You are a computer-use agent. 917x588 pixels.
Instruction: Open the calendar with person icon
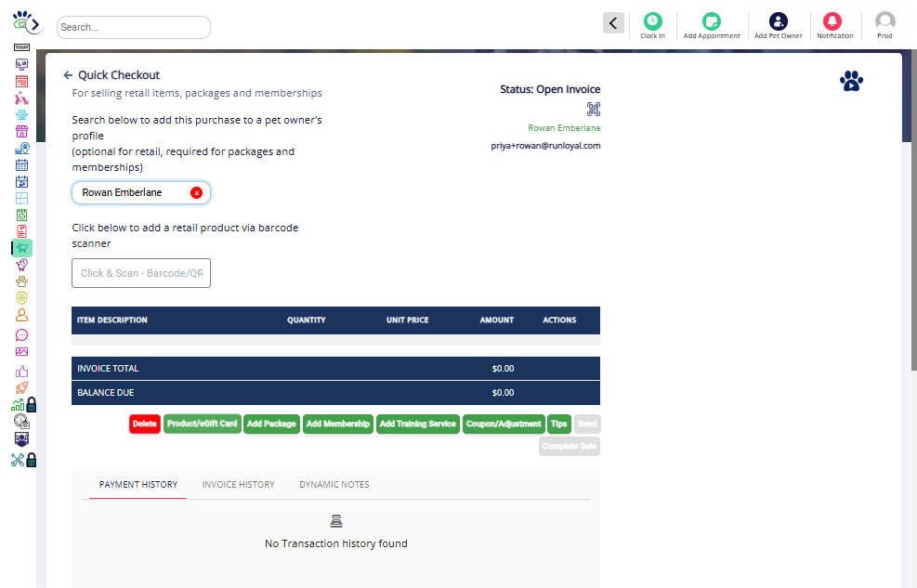(x=21, y=182)
